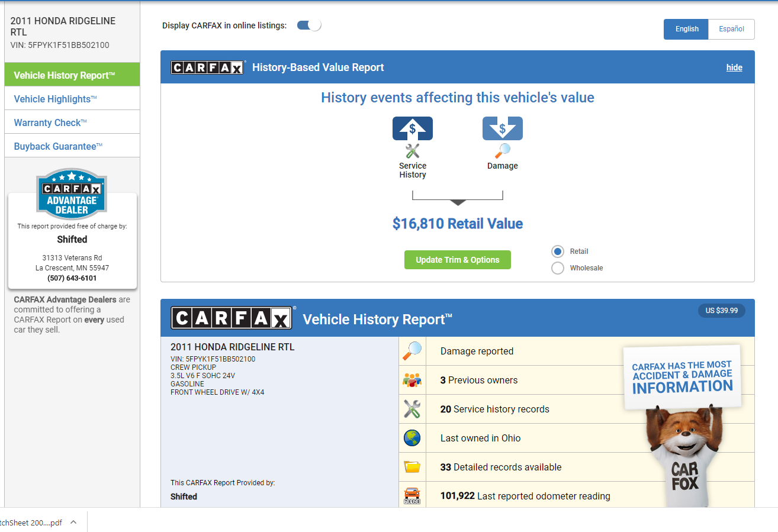Click the 3 Previous owners text

[479, 380]
